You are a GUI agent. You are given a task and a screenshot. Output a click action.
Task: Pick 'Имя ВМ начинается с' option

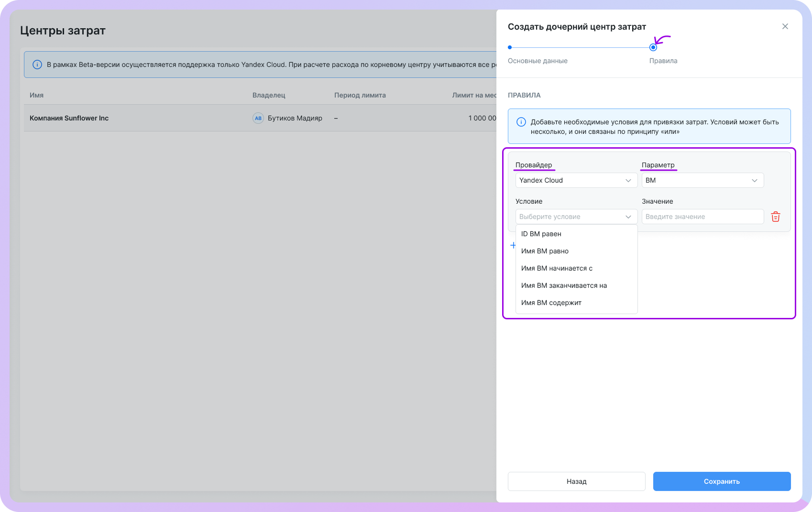tap(557, 268)
